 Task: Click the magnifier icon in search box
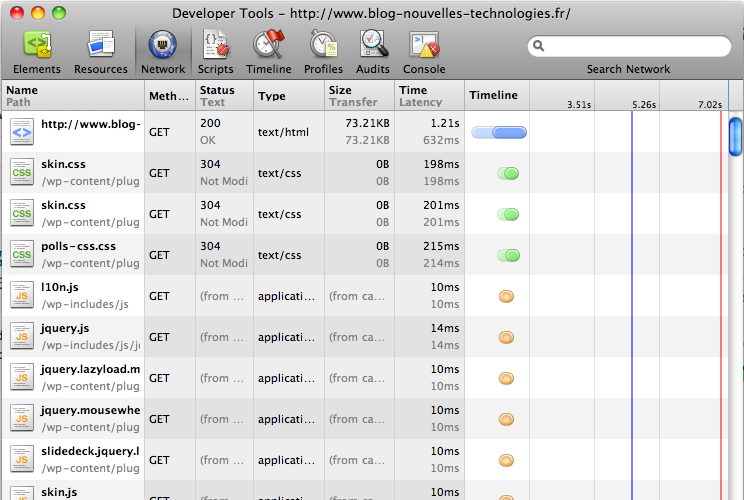[x=539, y=46]
